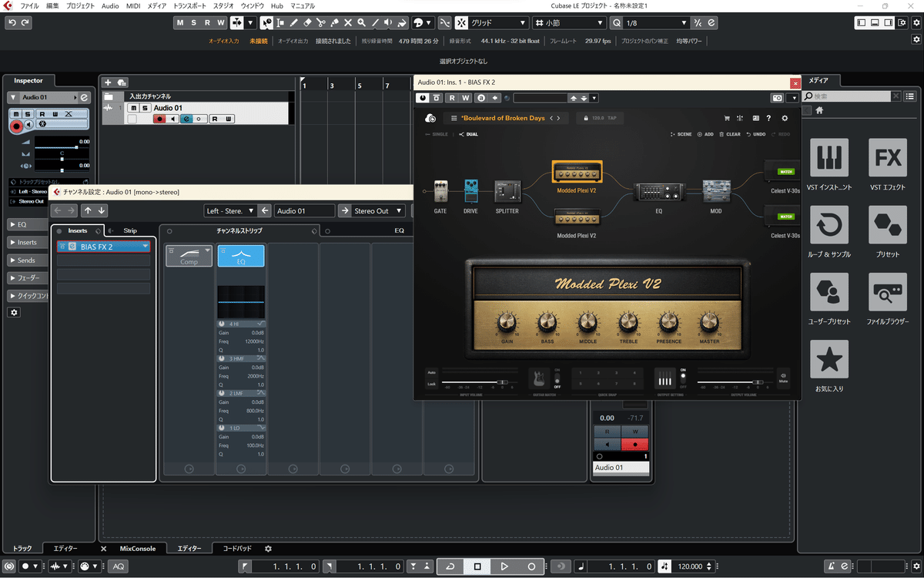The width and height of the screenshot is (924, 578).
Task: Select the Strip tab in channel settings
Action: (x=130, y=230)
